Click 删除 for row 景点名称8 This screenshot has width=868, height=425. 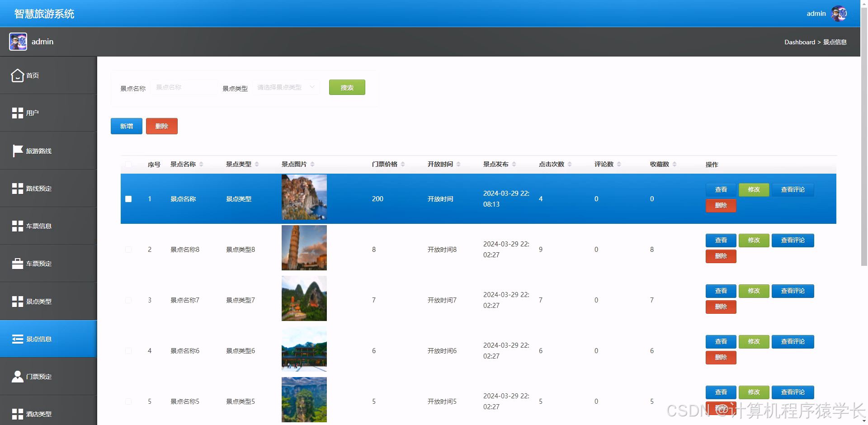pyautogui.click(x=721, y=256)
